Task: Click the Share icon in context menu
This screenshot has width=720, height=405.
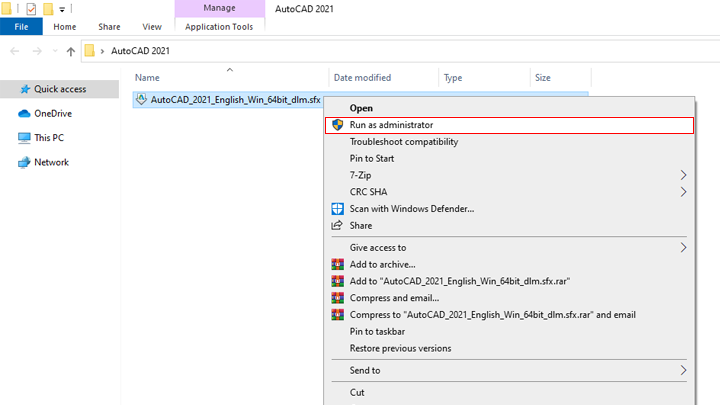Action: pos(338,226)
